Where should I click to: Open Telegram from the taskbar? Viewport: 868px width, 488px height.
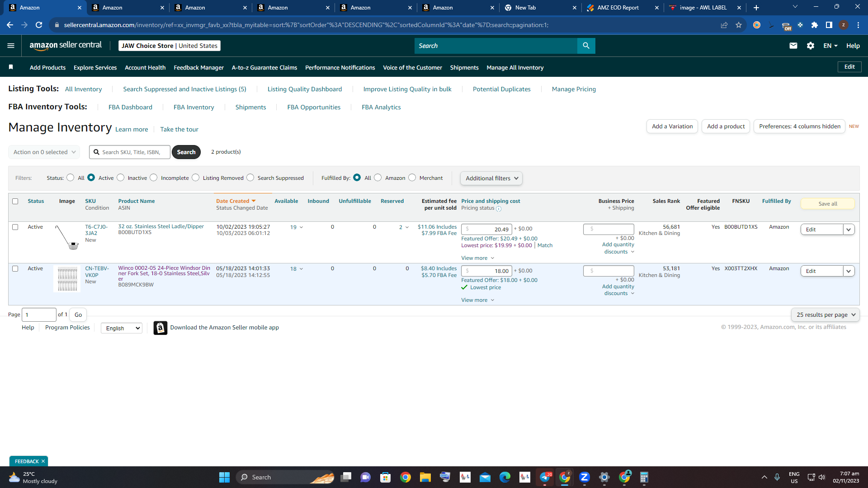click(x=545, y=477)
